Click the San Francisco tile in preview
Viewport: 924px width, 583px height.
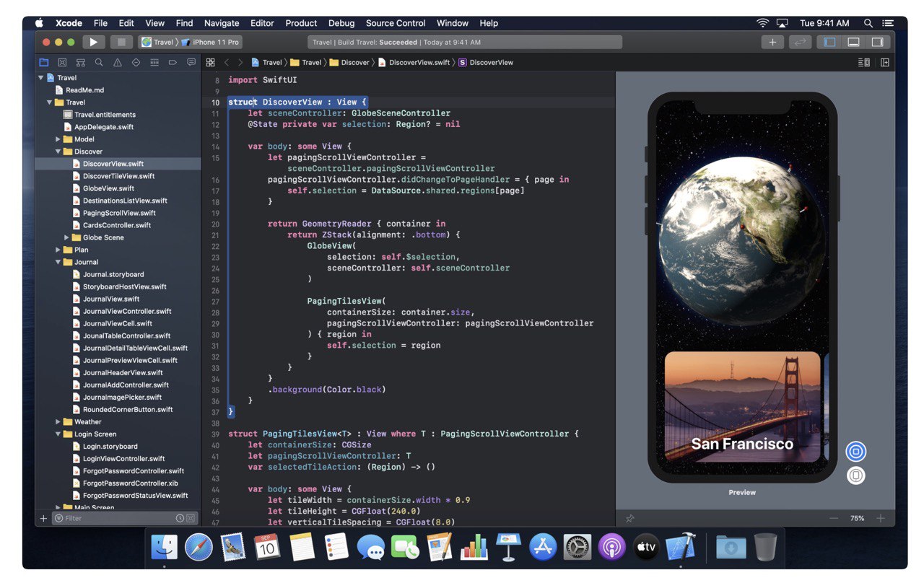tap(742, 407)
